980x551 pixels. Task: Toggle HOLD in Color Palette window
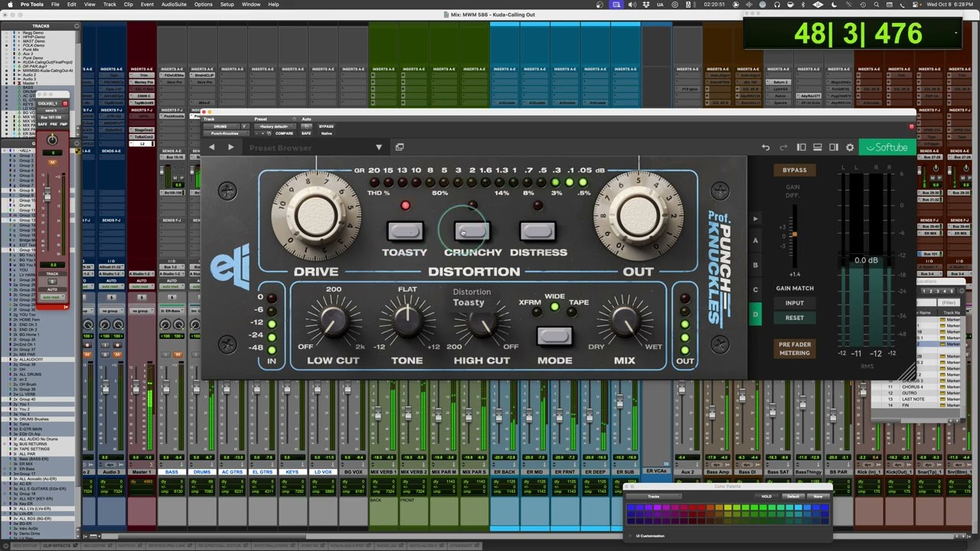[766, 497]
